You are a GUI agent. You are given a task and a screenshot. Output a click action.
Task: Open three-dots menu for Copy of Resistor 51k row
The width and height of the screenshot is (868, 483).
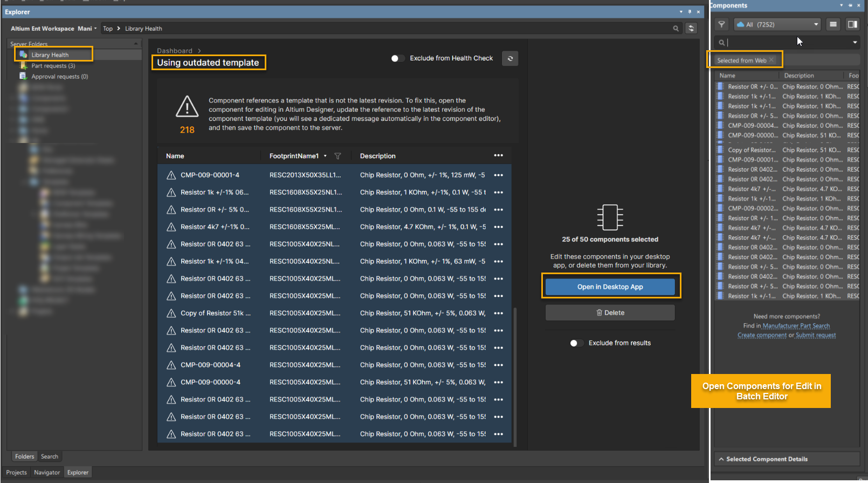tap(498, 313)
